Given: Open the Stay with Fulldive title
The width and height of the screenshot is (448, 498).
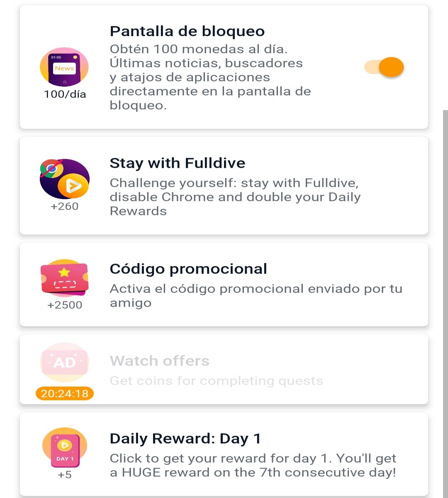Looking at the screenshot, I should 177,163.
